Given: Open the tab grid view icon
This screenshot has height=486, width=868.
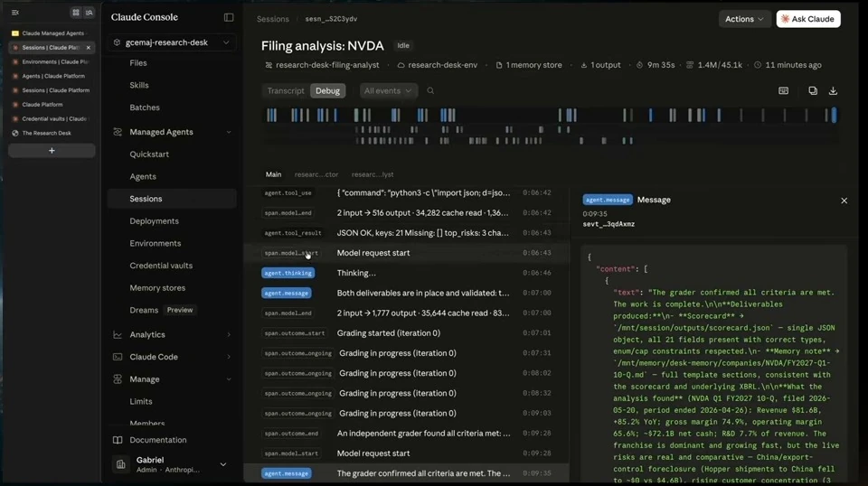Looking at the screenshot, I should tap(76, 12).
